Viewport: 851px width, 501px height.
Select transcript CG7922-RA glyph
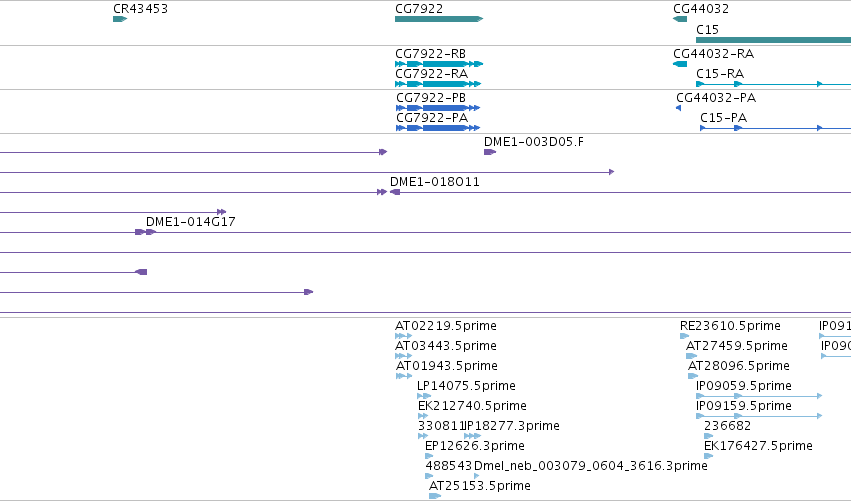tap(438, 84)
